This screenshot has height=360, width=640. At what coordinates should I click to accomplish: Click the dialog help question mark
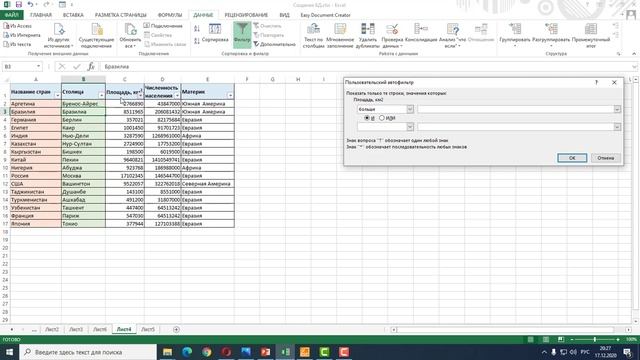point(596,82)
